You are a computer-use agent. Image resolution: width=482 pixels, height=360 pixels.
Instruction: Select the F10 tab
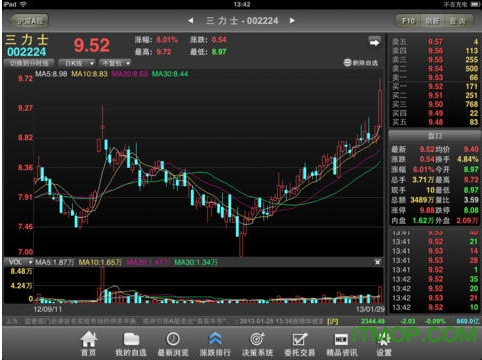(408, 21)
